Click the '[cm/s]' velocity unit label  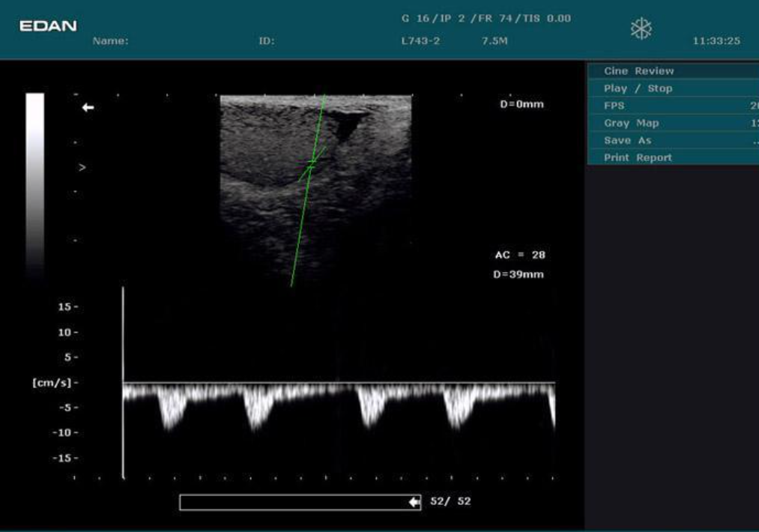(x=52, y=383)
